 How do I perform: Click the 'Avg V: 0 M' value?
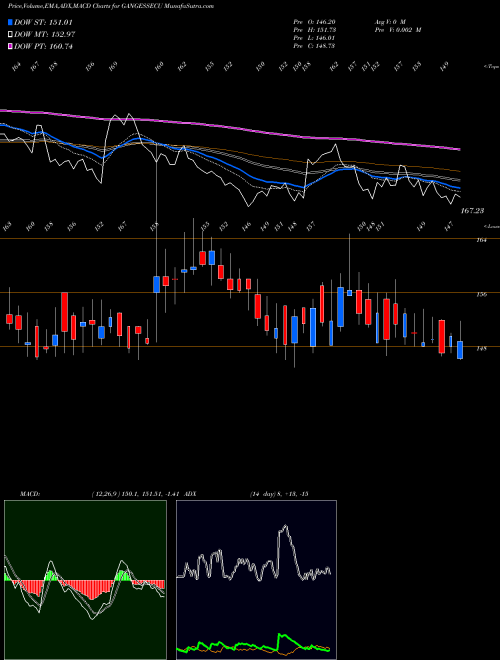tap(390, 22)
